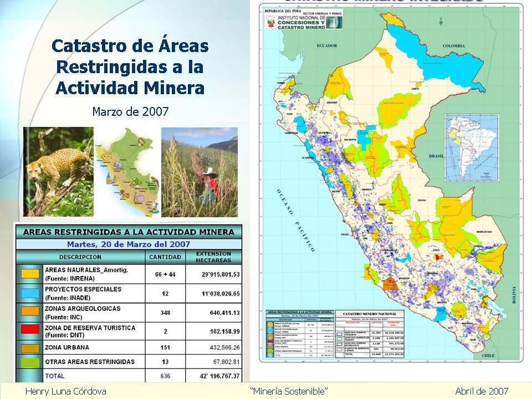Click the extension value '11'038,026.65'
This screenshot has width=532, height=399.
point(221,294)
